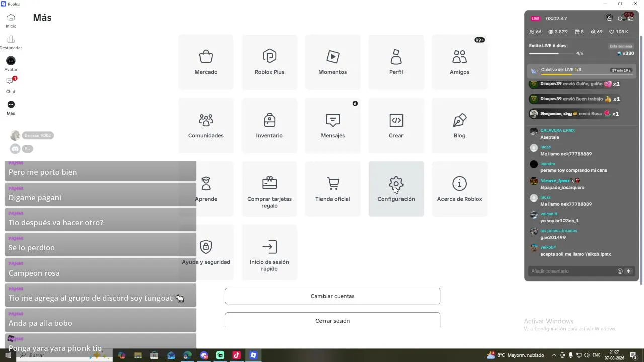Click the LIVE badge in the stream panel
Image resolution: width=644 pixels, height=362 pixels.
coord(535,19)
